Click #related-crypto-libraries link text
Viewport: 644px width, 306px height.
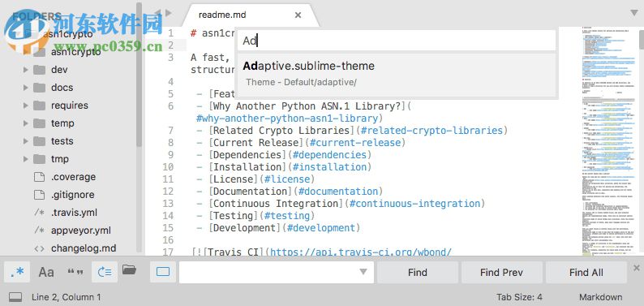(431, 131)
